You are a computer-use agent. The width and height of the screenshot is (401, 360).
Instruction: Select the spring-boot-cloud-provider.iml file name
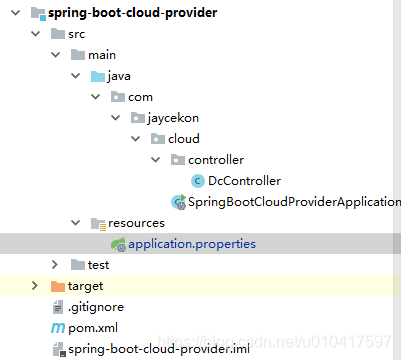[159, 349]
